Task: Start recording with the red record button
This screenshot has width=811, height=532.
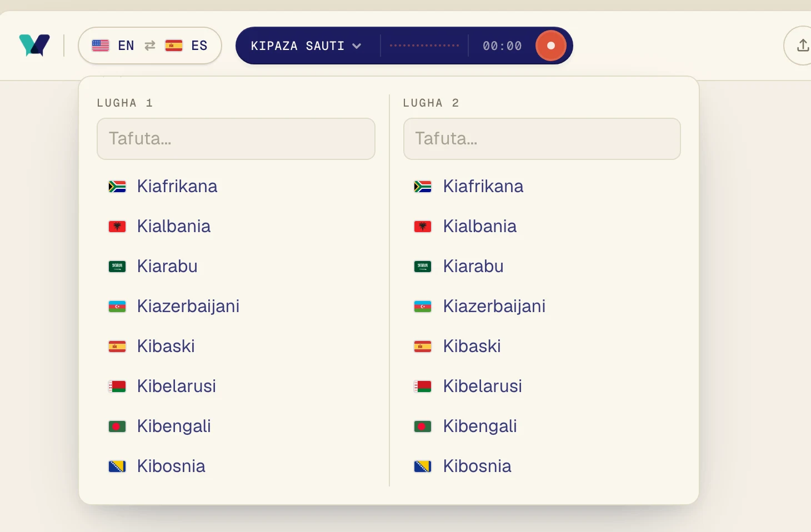Action: click(550, 46)
